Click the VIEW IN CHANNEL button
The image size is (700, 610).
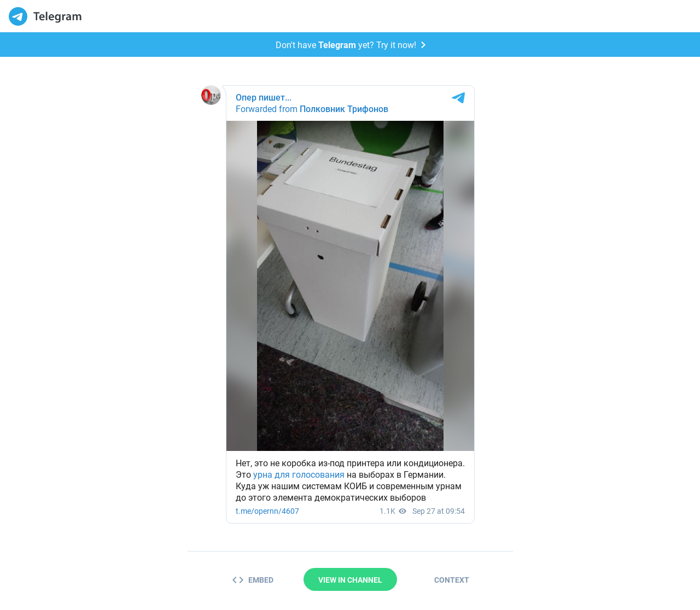pyautogui.click(x=350, y=579)
